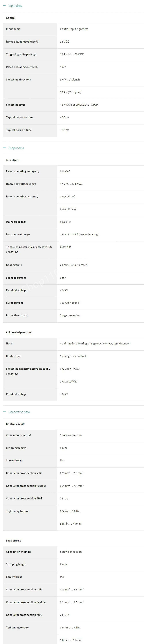The width and height of the screenshot is (144, 644).
Task: Select the Typical turn-off time row label
Action: [19, 130]
